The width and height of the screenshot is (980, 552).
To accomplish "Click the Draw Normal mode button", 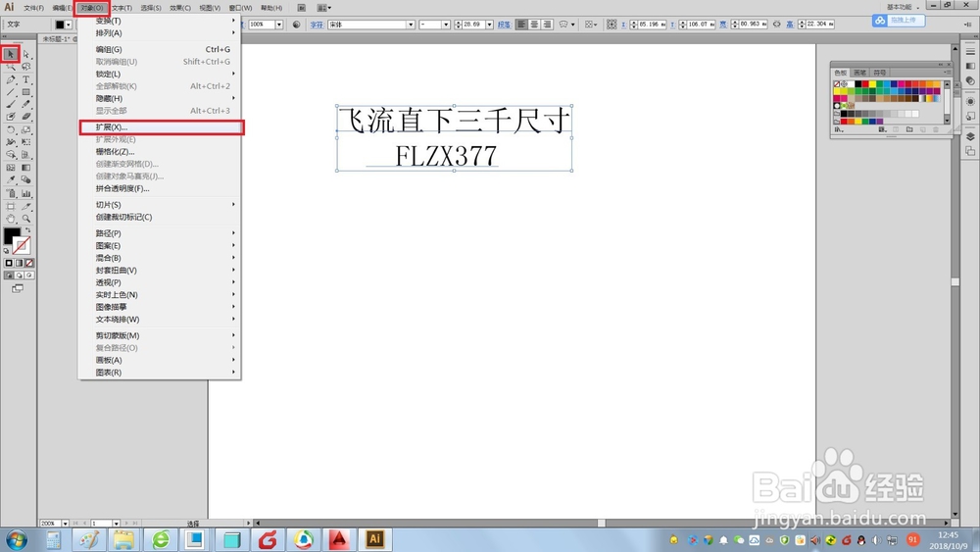I will point(9,276).
